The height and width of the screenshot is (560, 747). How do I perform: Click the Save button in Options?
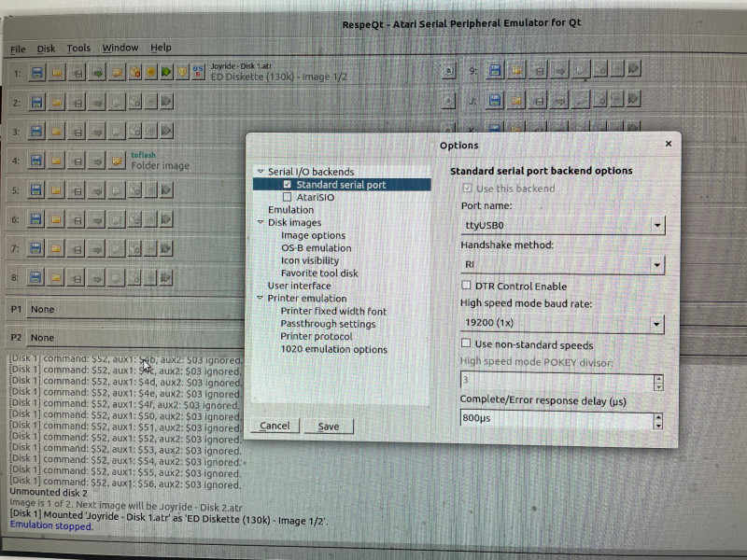tap(328, 426)
